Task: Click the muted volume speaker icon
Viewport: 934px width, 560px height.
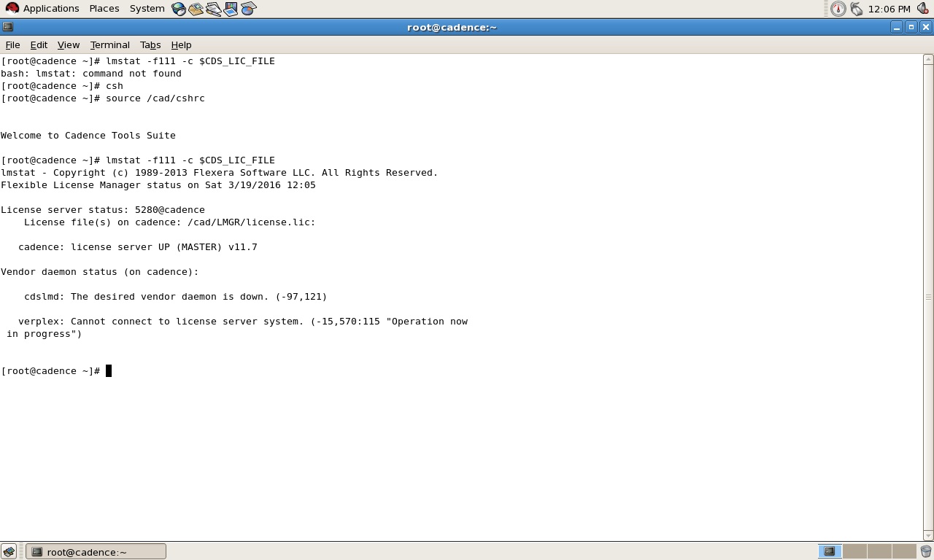Action: pyautogui.click(x=922, y=9)
